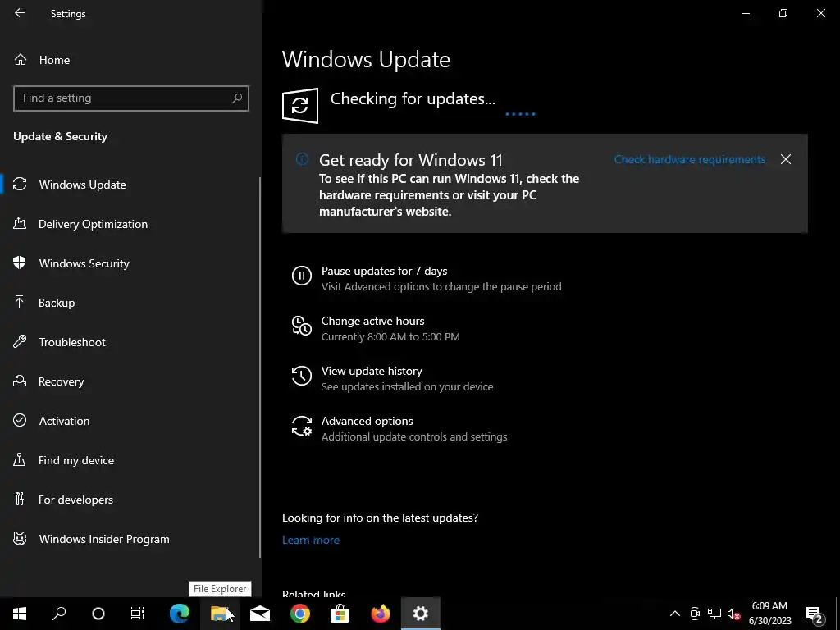This screenshot has width=840, height=630.
Task: Click the Settings gear taskbar icon
Action: point(421,614)
